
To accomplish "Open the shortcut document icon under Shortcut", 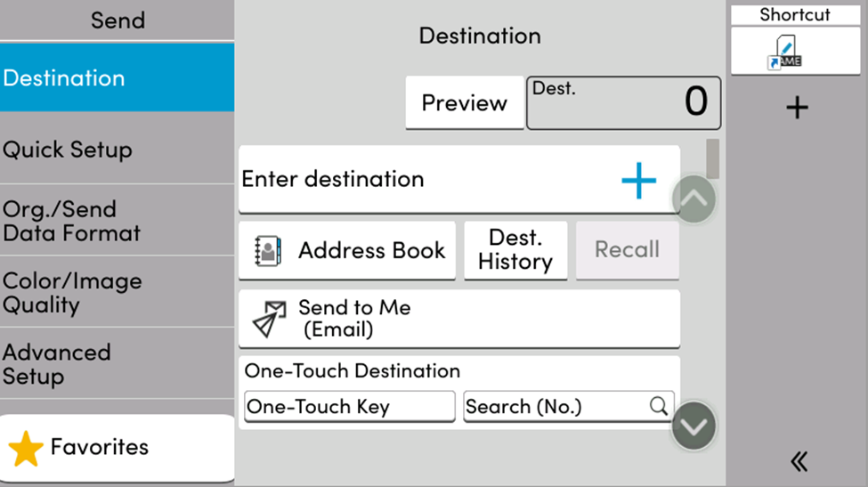I will click(x=783, y=52).
